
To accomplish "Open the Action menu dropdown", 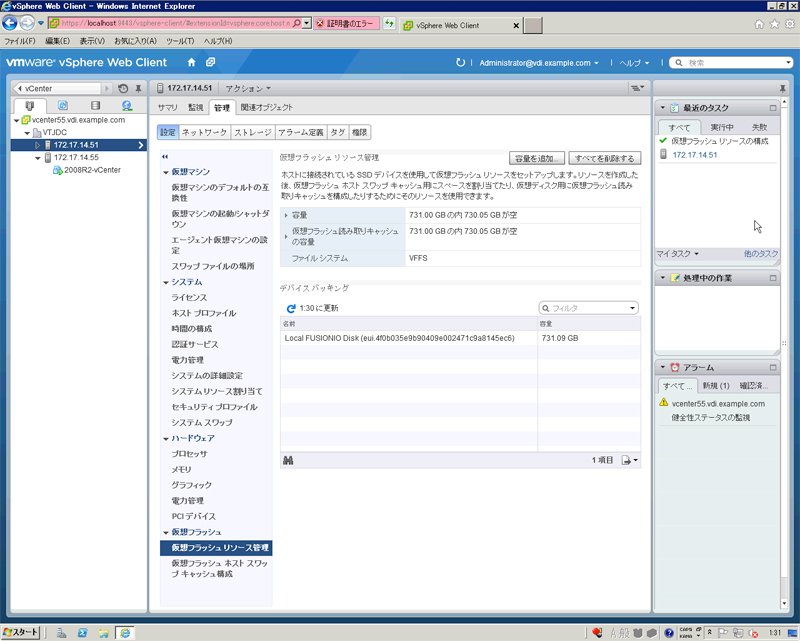I will coord(248,88).
